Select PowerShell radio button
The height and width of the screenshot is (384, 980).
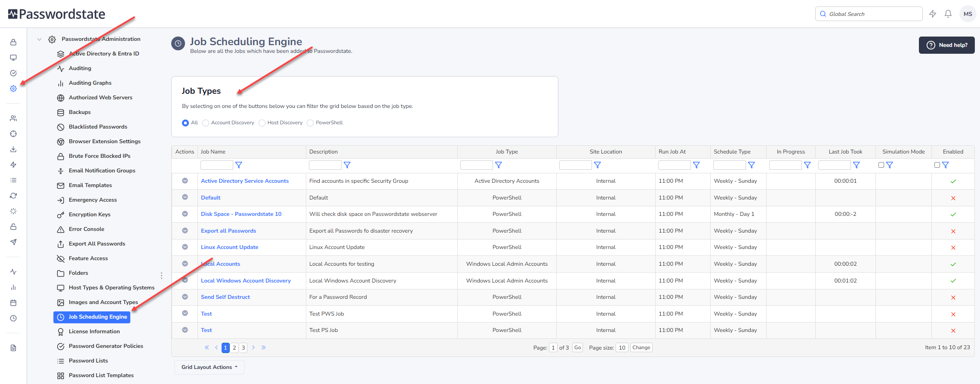pos(310,123)
